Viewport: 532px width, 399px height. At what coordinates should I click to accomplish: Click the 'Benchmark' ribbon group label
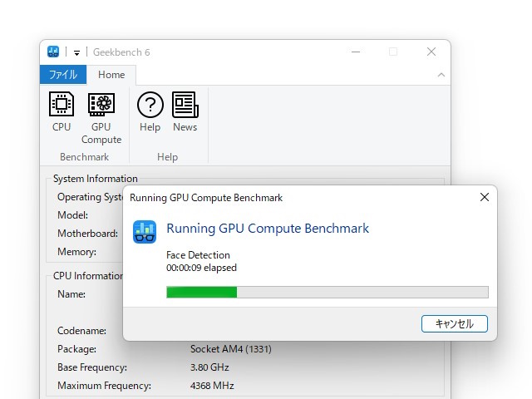coord(84,157)
